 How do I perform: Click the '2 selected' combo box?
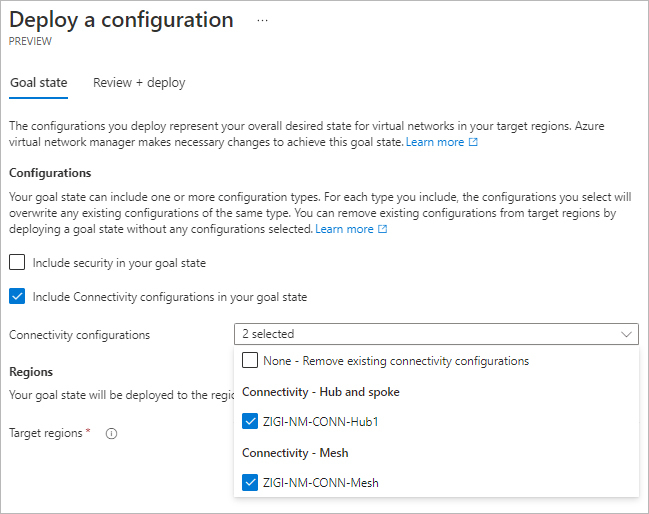click(435, 334)
